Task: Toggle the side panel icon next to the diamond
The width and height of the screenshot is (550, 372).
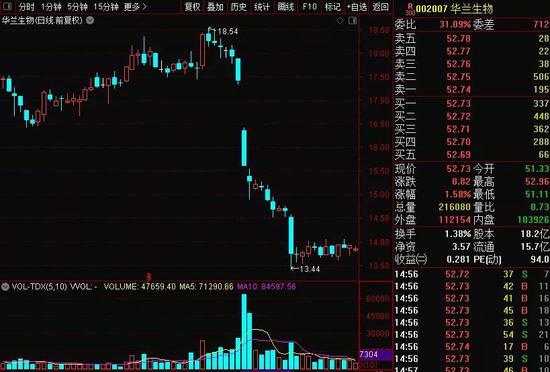Action: tap(352, 21)
